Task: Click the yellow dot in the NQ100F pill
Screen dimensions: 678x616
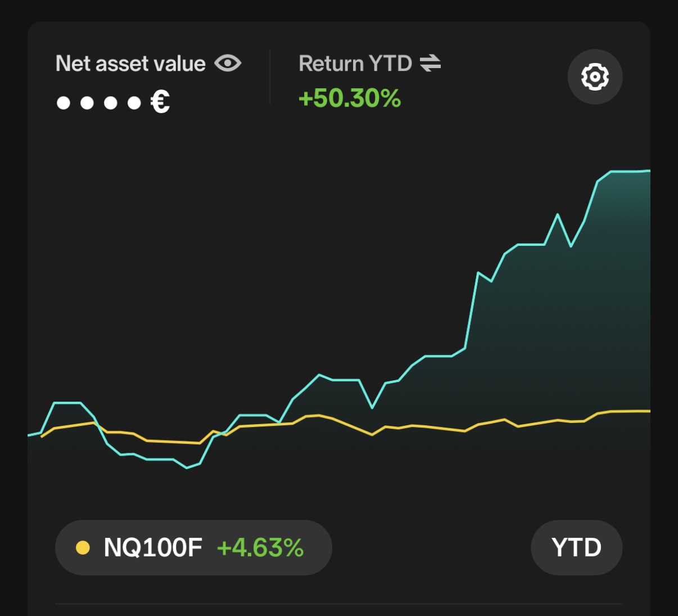Action: (x=83, y=548)
